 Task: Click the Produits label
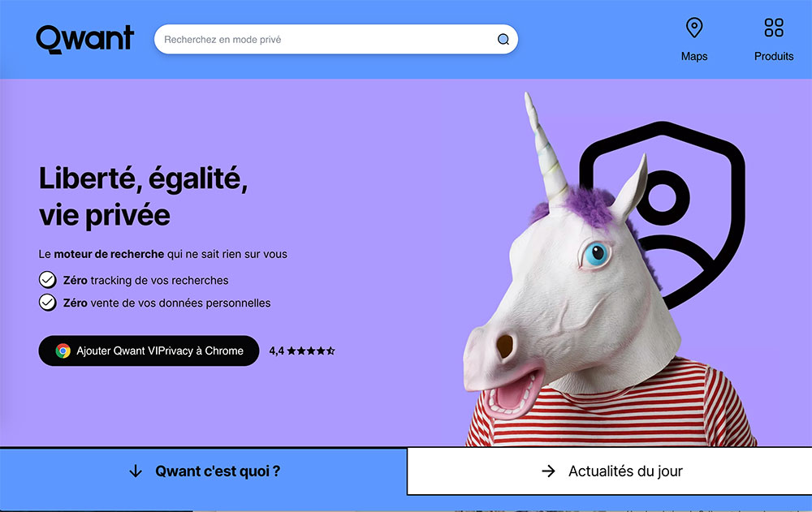(x=774, y=57)
